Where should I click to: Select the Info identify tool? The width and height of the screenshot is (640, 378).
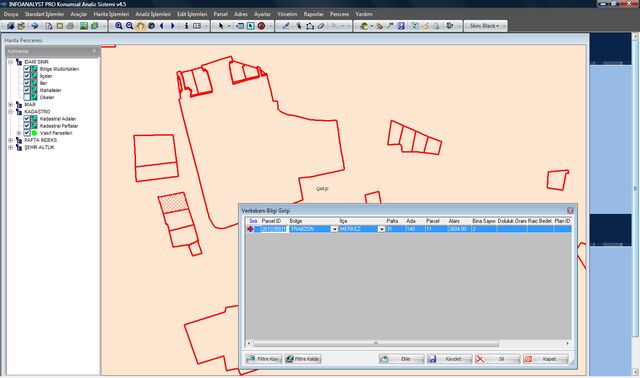(187, 26)
